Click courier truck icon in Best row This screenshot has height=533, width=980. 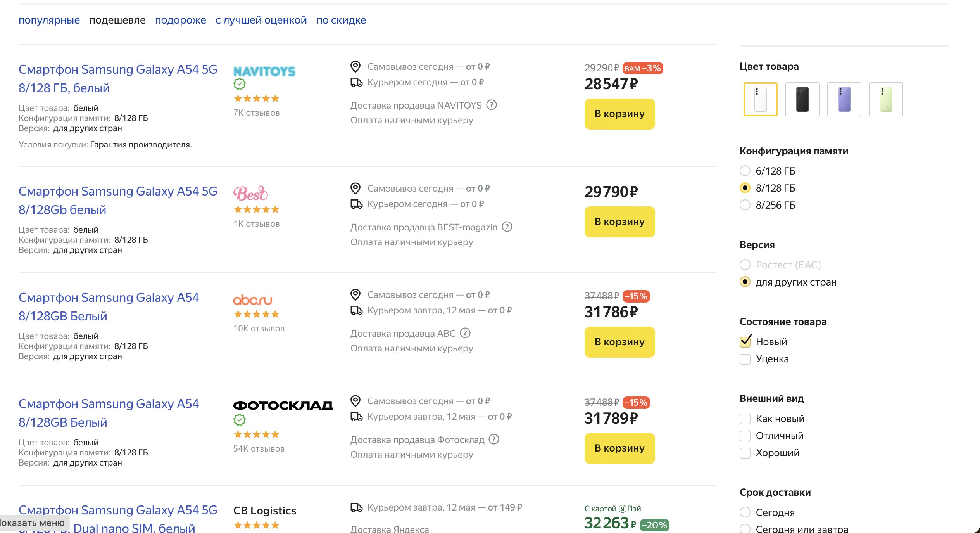356,204
